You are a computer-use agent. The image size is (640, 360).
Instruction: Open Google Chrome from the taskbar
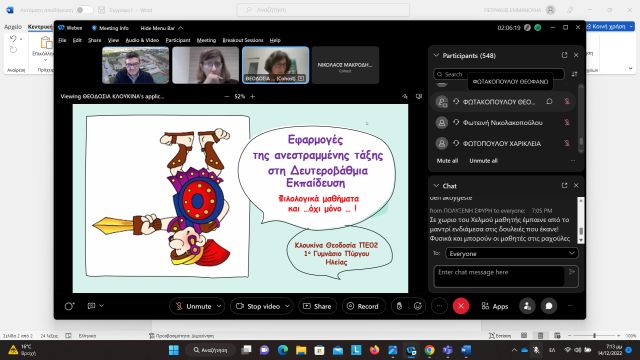(429, 350)
